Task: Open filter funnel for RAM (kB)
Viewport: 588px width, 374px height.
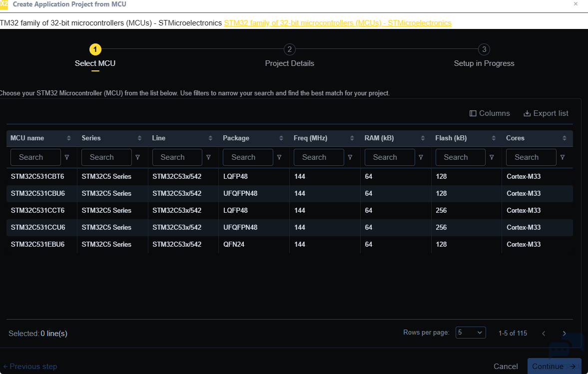Action: click(x=421, y=157)
